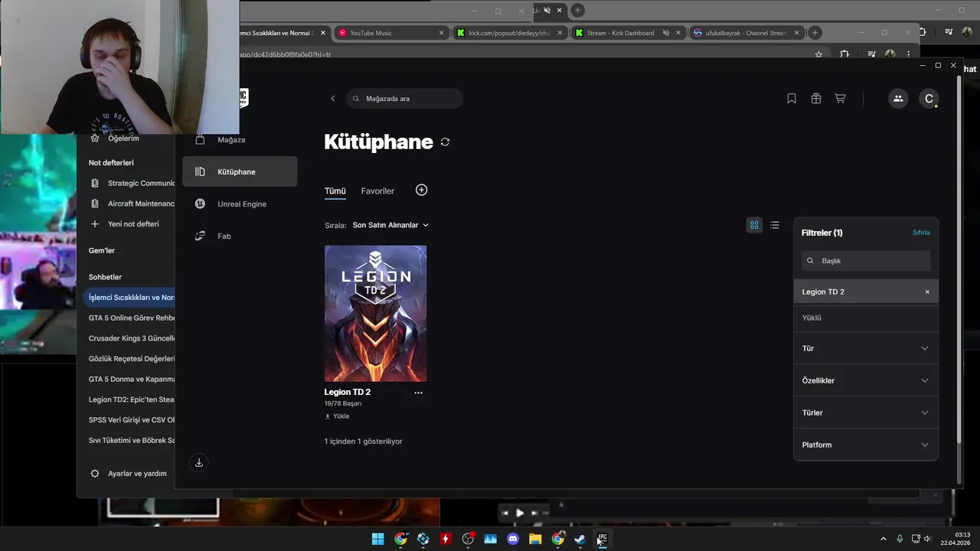980x551 pixels.
Task: Open the downloads icon in Epic sidebar
Action: [x=199, y=462]
